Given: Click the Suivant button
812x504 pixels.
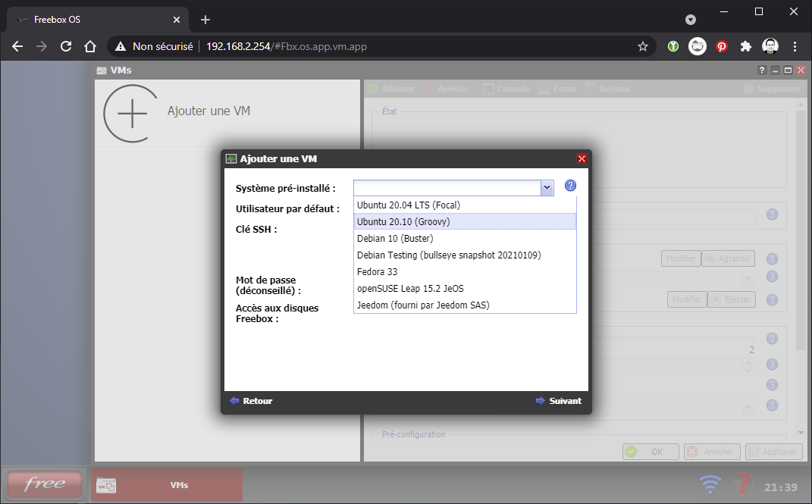Looking at the screenshot, I should point(559,400).
